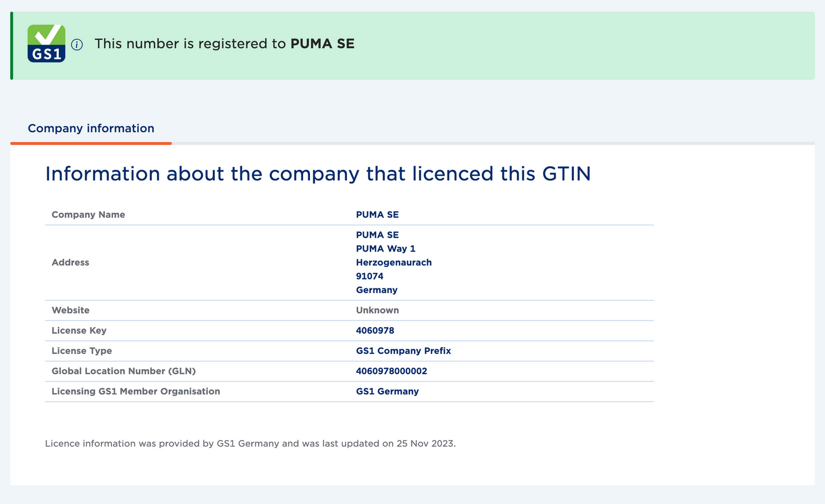
Task: Click the PUMA Way 1 address line
Action: pyautogui.click(x=386, y=249)
